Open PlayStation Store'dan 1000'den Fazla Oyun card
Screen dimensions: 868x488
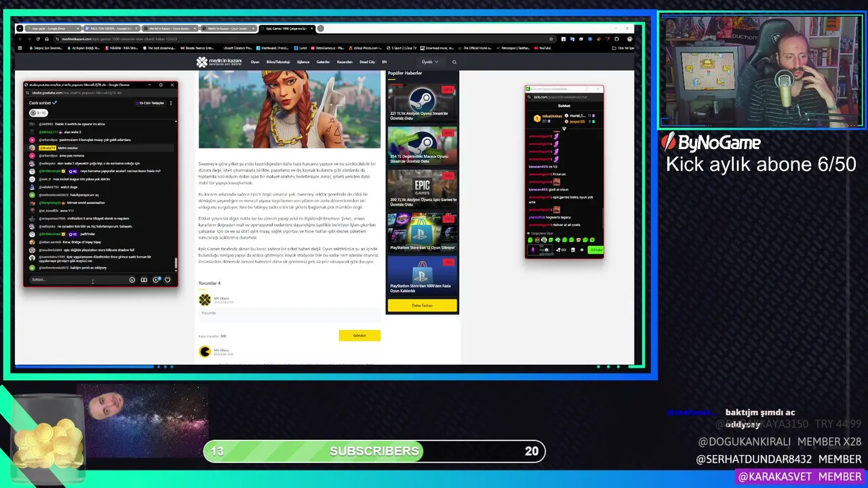[422, 274]
